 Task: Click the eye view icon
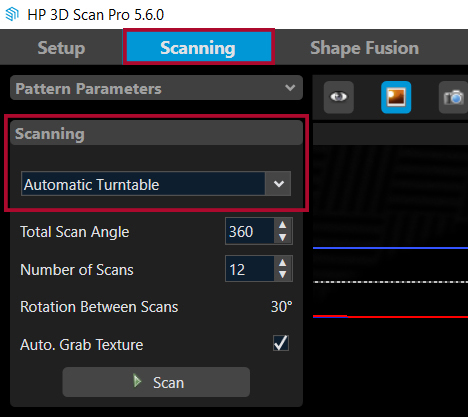[339, 97]
